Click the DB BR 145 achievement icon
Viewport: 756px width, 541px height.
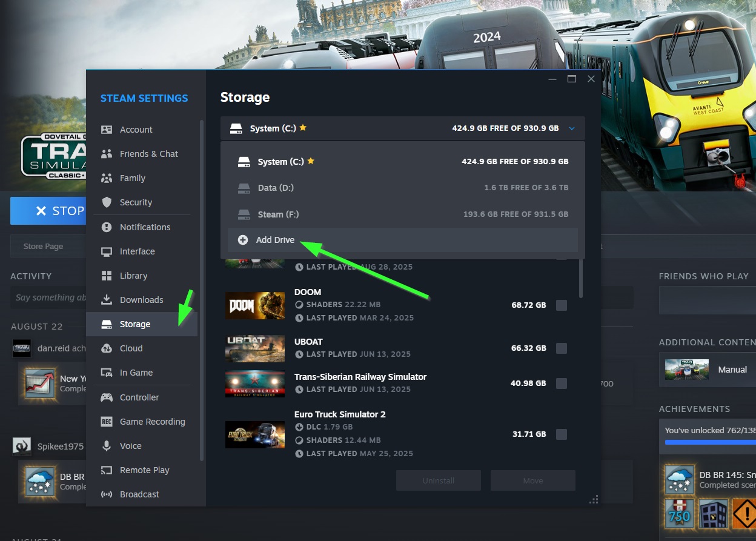[680, 480]
